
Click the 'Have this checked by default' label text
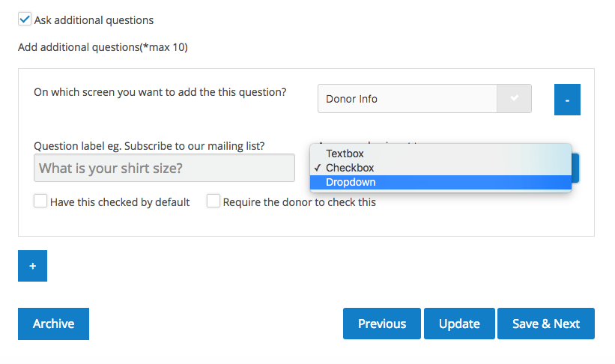pos(120,202)
